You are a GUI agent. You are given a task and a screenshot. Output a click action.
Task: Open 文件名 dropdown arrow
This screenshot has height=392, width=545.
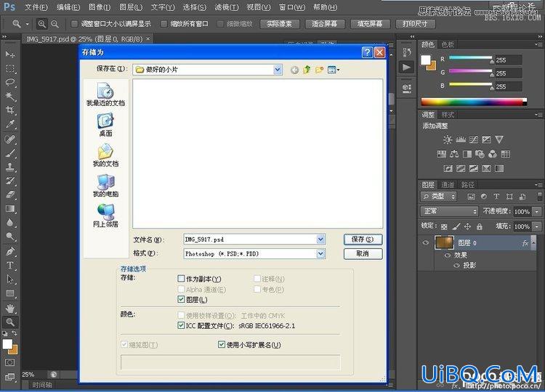point(320,240)
